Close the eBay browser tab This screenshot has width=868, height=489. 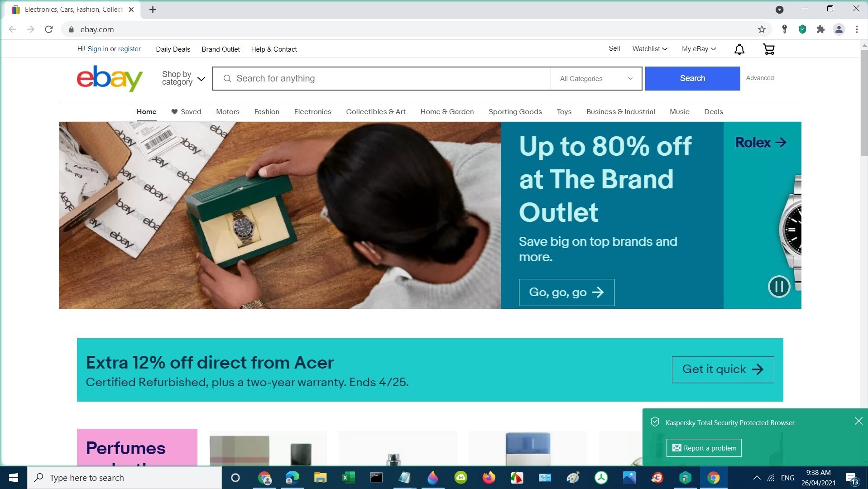tap(131, 10)
